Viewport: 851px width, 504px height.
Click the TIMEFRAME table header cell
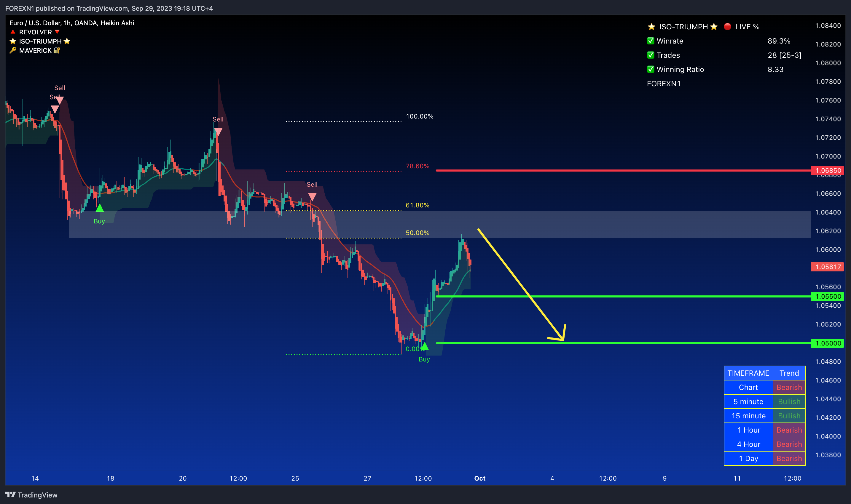coord(748,373)
